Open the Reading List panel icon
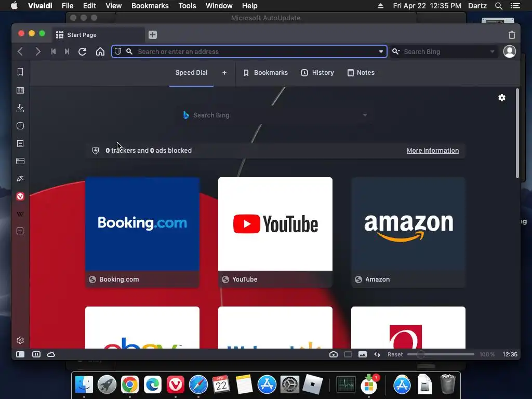Viewport: 532px width, 399px height. click(x=20, y=90)
